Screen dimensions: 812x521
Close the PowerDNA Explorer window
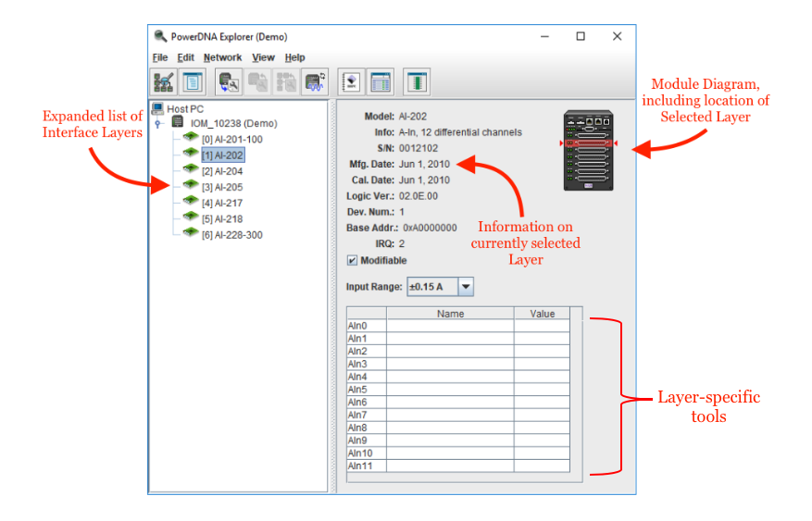617,36
